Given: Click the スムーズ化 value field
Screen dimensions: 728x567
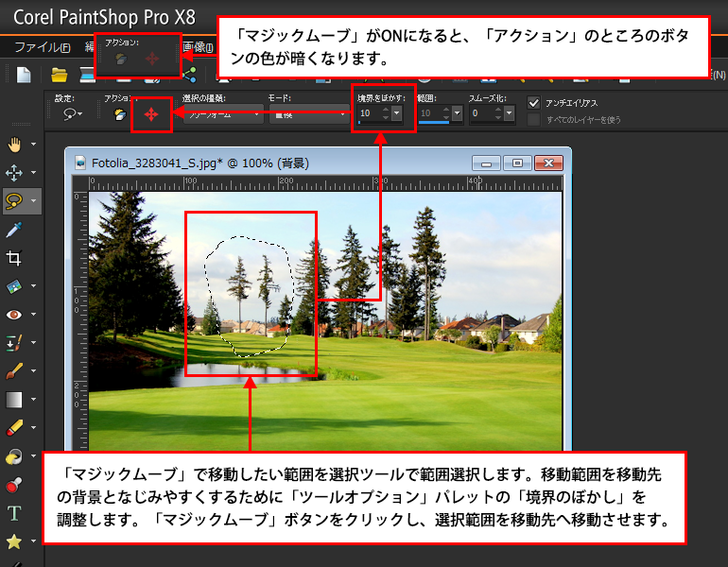Looking at the screenshot, I should (x=482, y=113).
